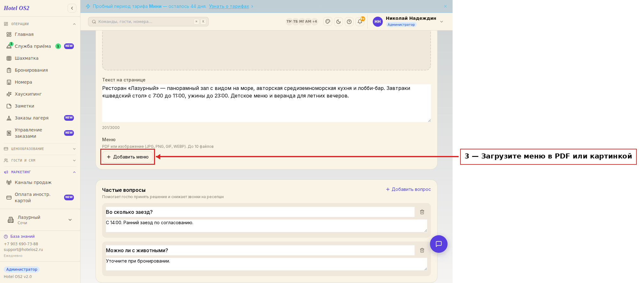Click the Добавить меню button
Viewport: 644px width, 283px height.
click(128, 157)
